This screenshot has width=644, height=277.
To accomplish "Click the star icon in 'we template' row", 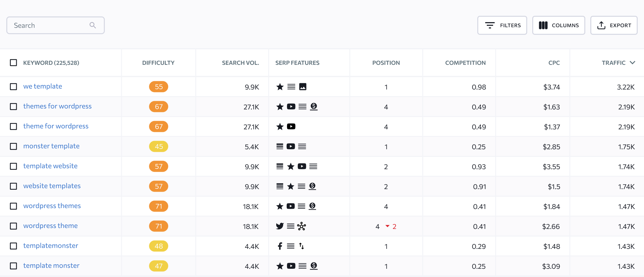I will pos(280,87).
